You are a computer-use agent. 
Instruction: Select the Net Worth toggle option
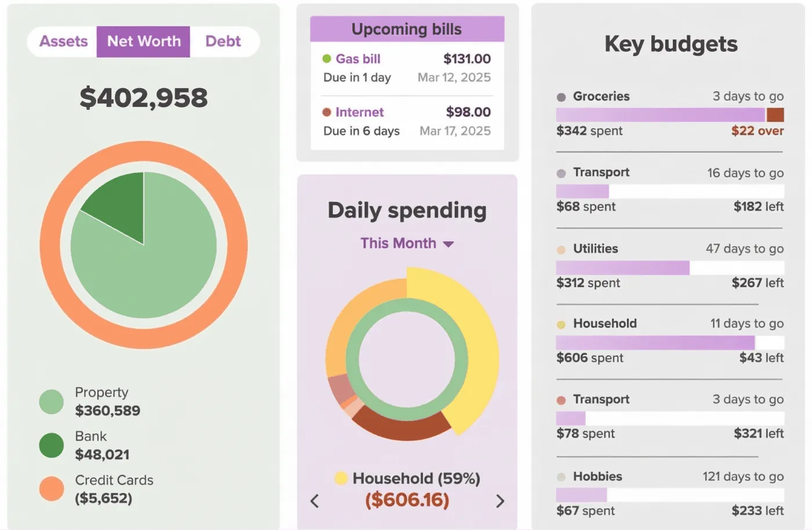(143, 41)
